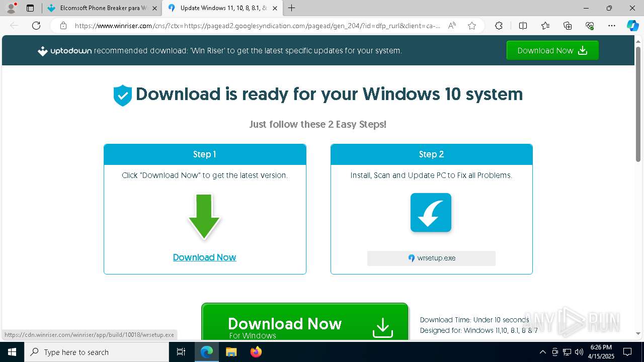Refresh the current page

tap(36, 26)
